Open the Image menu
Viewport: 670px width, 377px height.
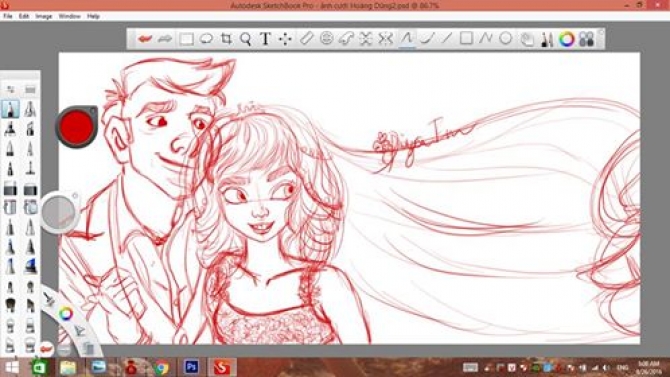point(44,16)
